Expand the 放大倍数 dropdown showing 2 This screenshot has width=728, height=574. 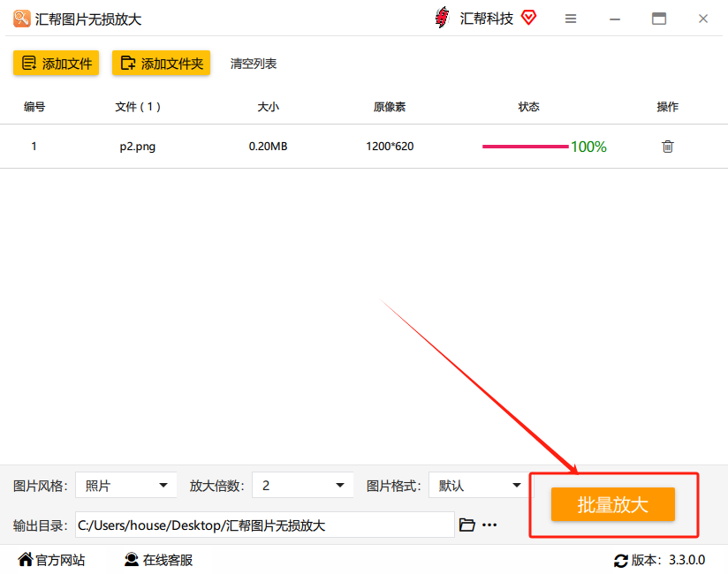pyautogui.click(x=303, y=486)
